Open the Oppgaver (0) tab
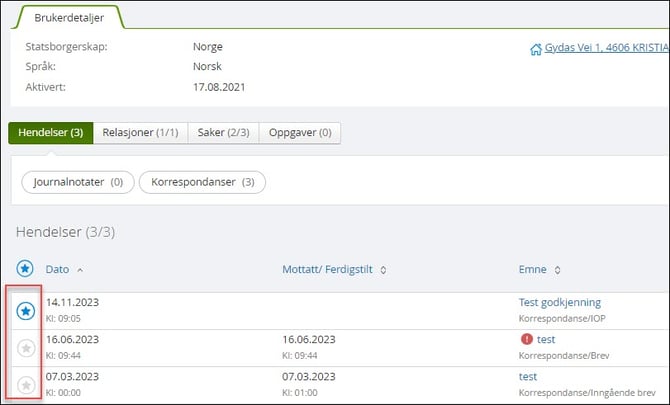This screenshot has height=405, width=670. pos(300,133)
